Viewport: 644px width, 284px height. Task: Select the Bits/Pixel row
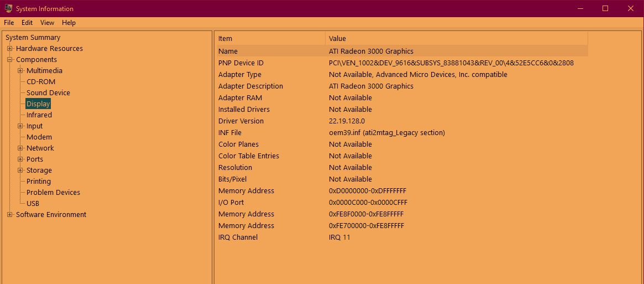402,179
